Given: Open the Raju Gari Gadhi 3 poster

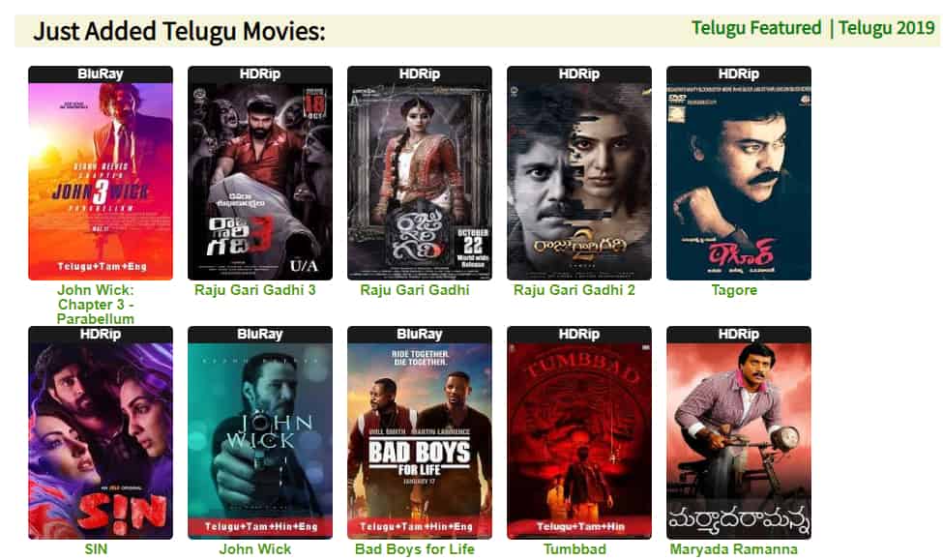Looking at the screenshot, I should pos(260,173).
